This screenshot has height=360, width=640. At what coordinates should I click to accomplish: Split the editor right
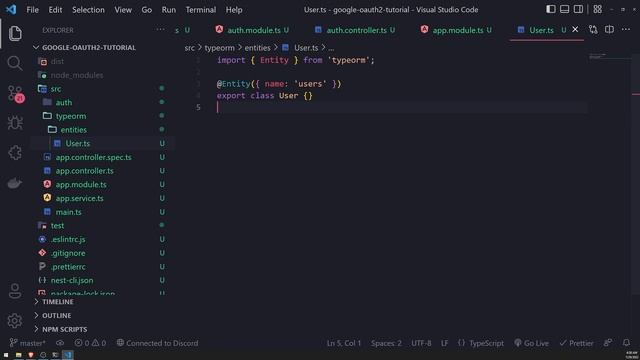click(x=609, y=29)
